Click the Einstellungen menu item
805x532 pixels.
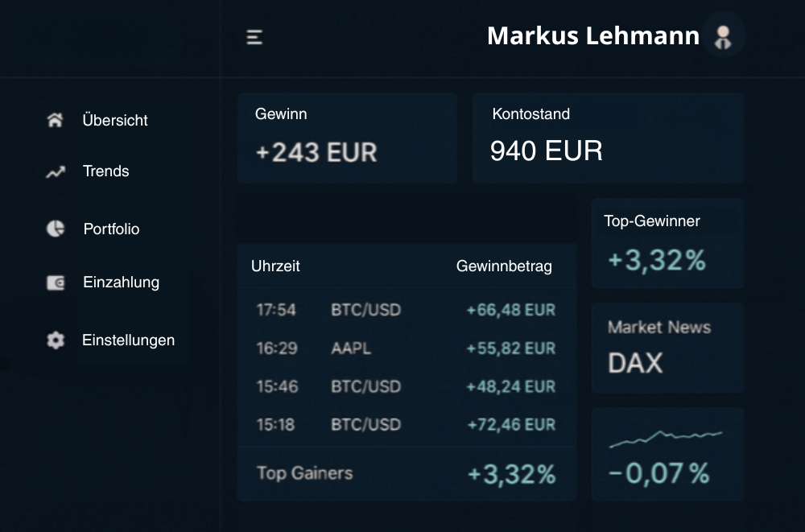(x=129, y=340)
